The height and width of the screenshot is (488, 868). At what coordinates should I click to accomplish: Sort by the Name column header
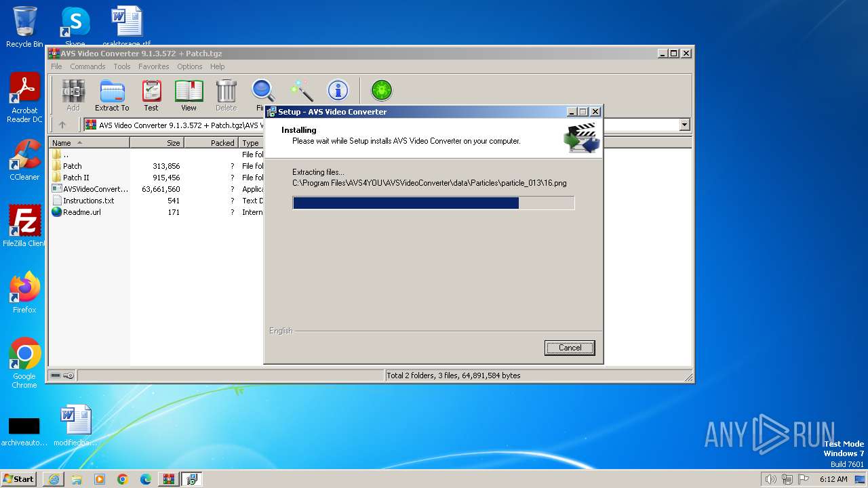point(89,143)
